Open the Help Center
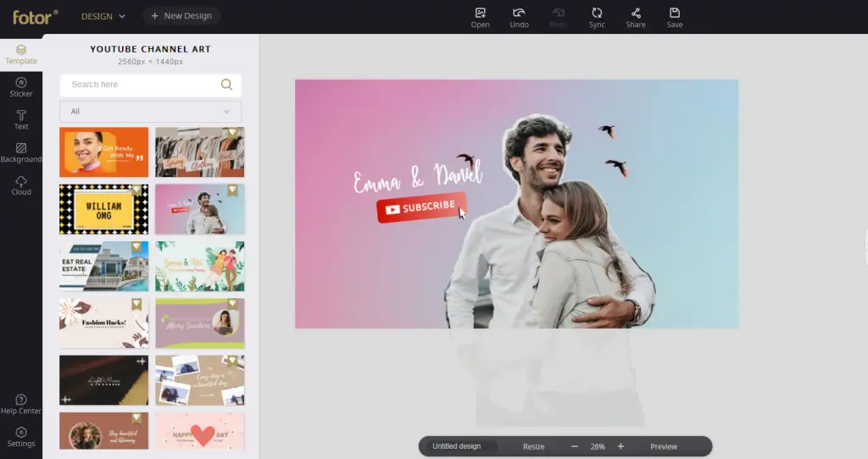 pyautogui.click(x=21, y=404)
